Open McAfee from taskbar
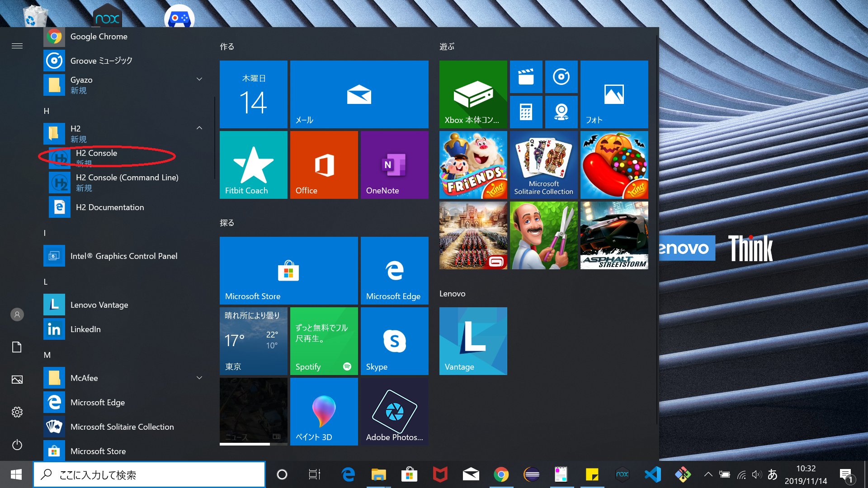 click(x=440, y=474)
